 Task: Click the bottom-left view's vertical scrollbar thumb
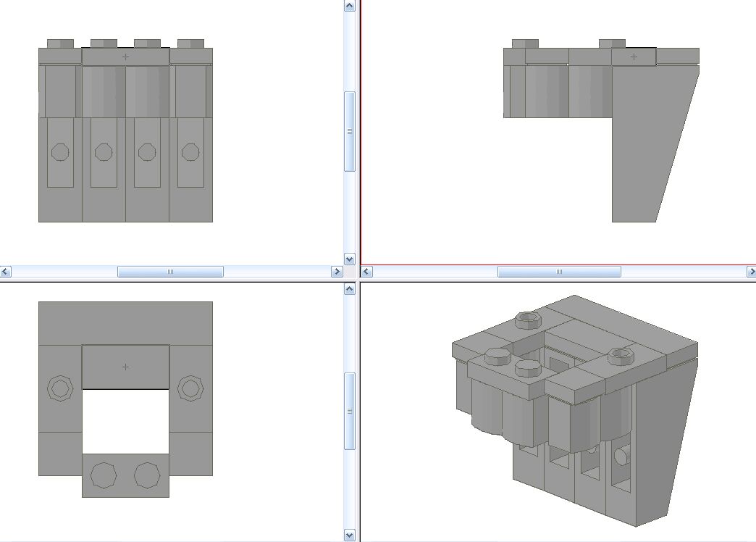pos(350,411)
